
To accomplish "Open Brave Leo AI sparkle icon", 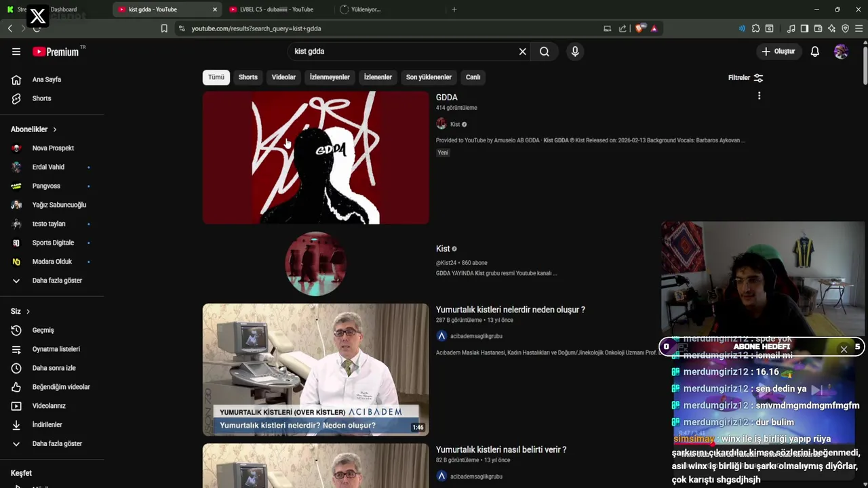I will pos(831,28).
